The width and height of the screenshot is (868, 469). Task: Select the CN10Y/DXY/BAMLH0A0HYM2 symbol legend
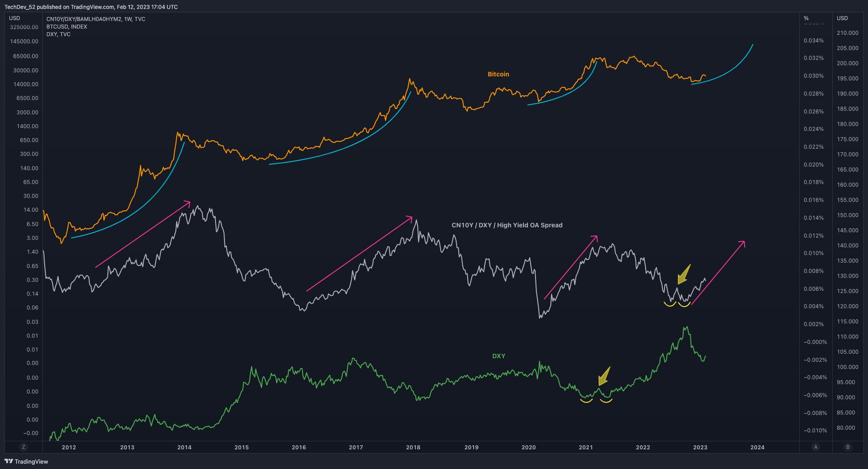96,19
